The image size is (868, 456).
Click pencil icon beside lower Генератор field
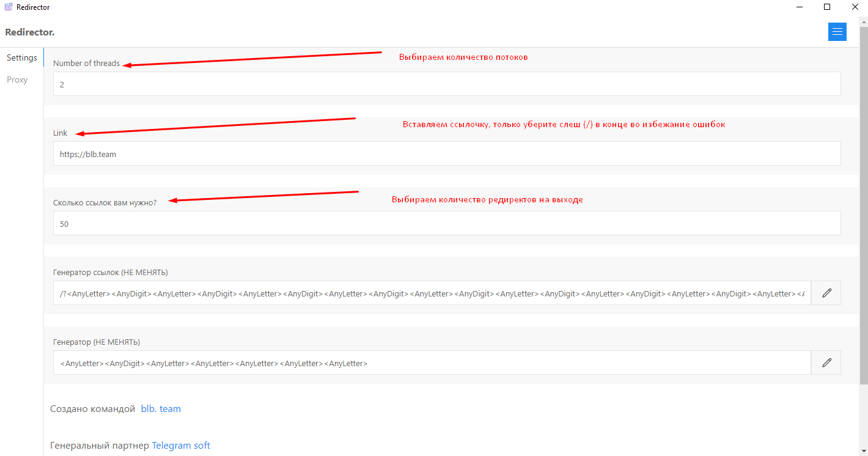826,362
